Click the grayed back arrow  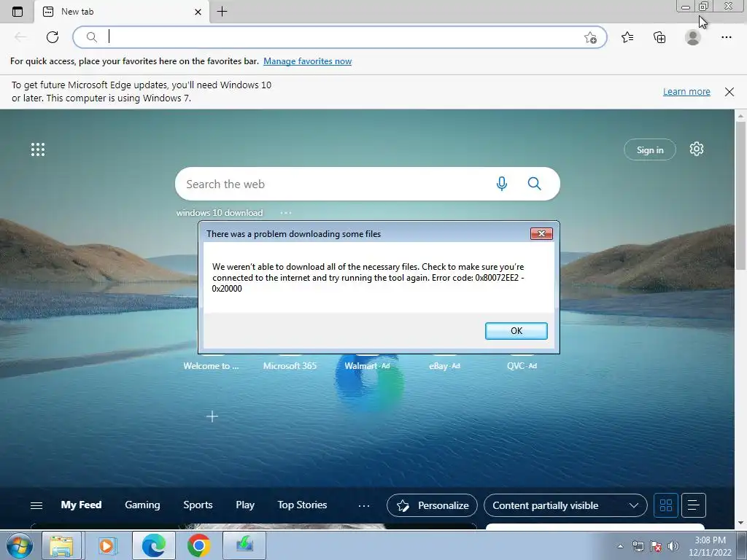point(20,37)
